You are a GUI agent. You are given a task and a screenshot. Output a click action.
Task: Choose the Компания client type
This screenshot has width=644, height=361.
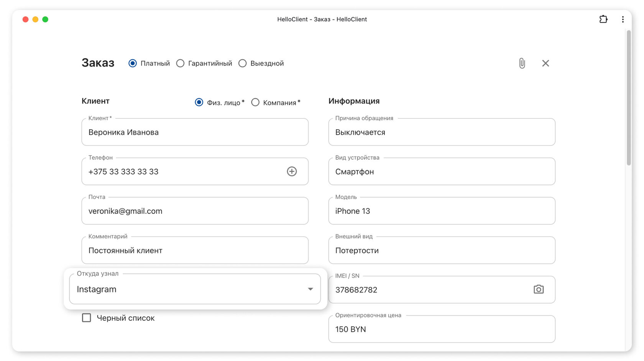point(255,102)
